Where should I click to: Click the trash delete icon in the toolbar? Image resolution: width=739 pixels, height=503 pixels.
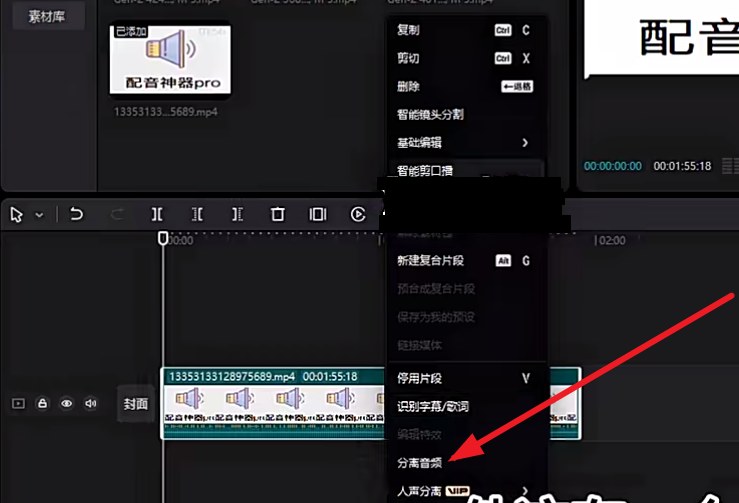(x=278, y=214)
